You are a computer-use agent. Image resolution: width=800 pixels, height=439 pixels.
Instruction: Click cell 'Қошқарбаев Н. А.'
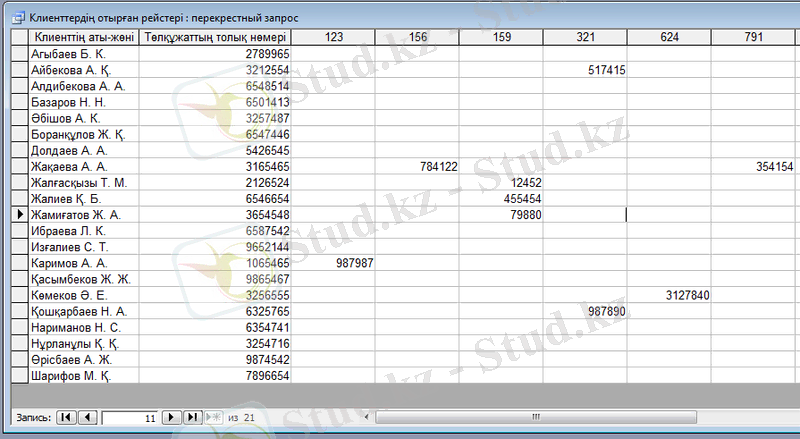pos(84,311)
